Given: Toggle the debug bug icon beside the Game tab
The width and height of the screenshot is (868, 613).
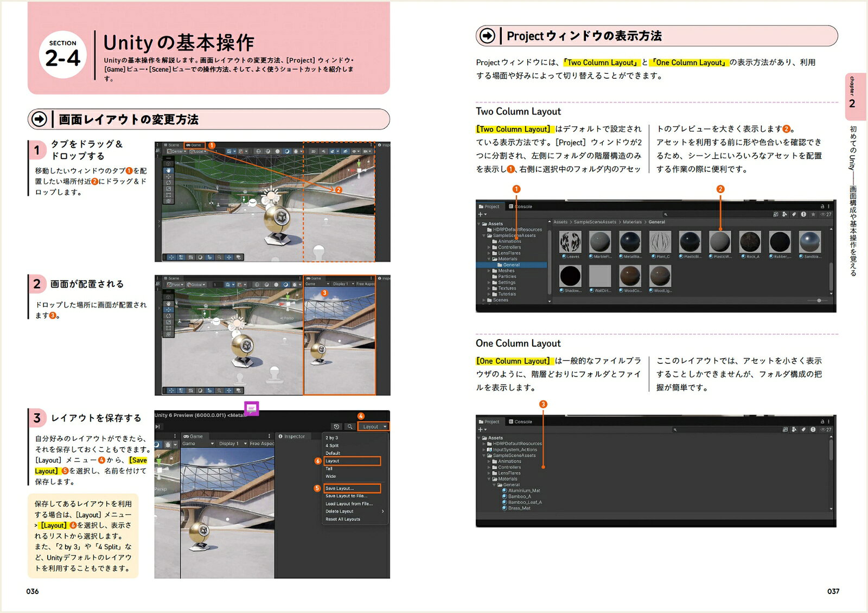Looking at the screenshot, I should (x=168, y=444).
